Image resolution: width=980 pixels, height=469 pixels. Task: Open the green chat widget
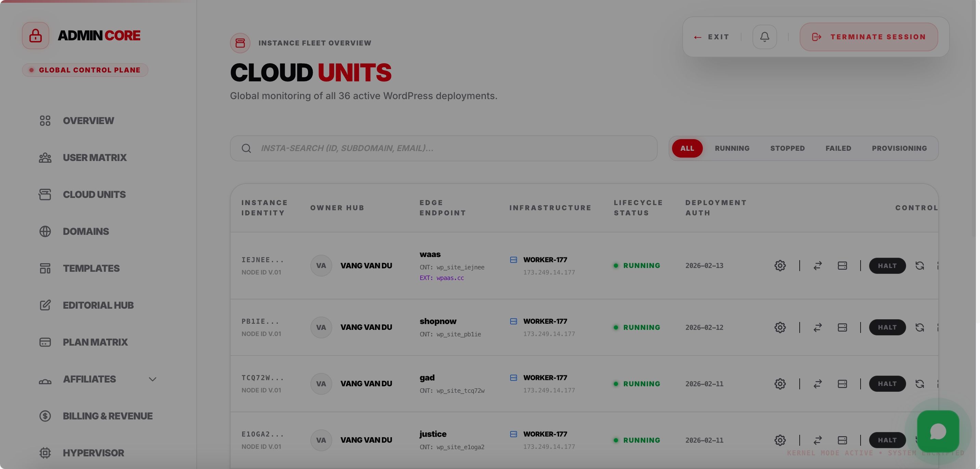tap(938, 431)
